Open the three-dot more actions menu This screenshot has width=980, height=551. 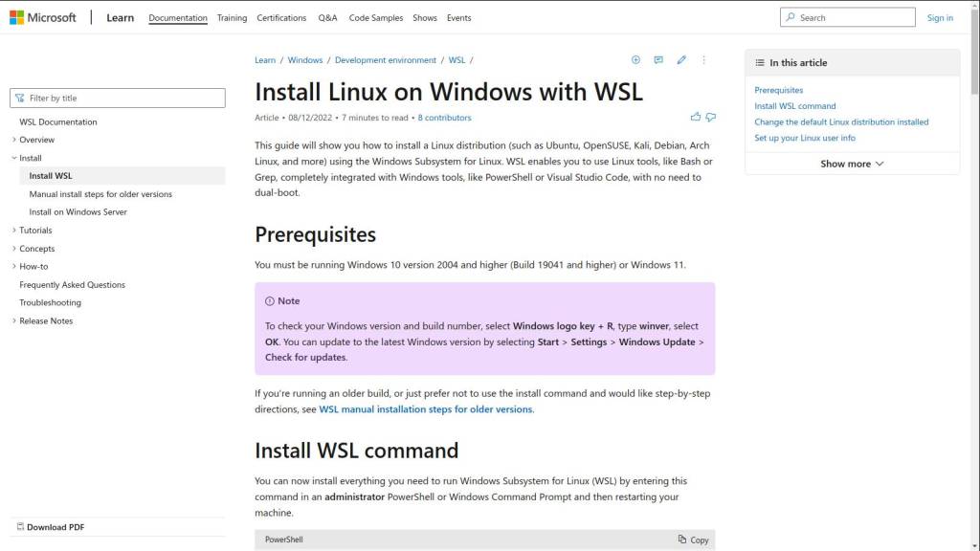point(703,60)
